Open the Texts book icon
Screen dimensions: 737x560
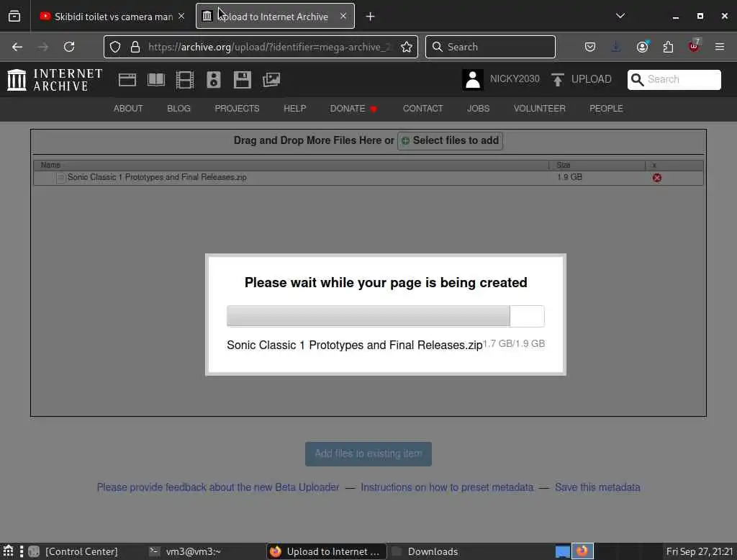(x=156, y=80)
